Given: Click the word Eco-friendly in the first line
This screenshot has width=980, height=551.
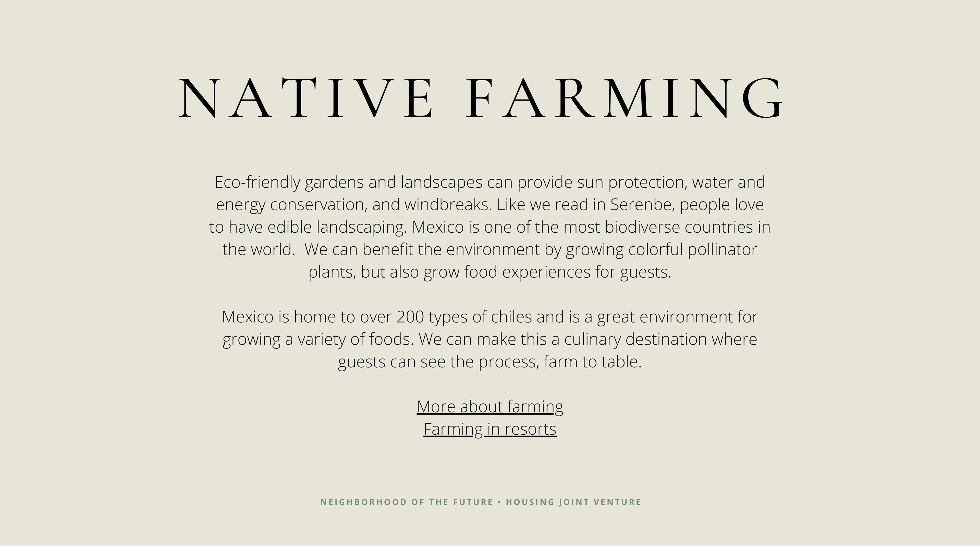Looking at the screenshot, I should (x=257, y=182).
